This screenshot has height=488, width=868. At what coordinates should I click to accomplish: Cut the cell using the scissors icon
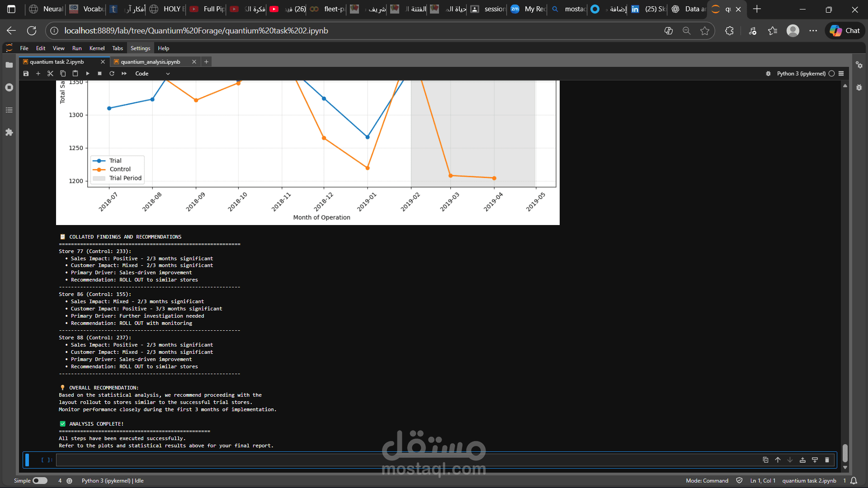(x=50, y=74)
